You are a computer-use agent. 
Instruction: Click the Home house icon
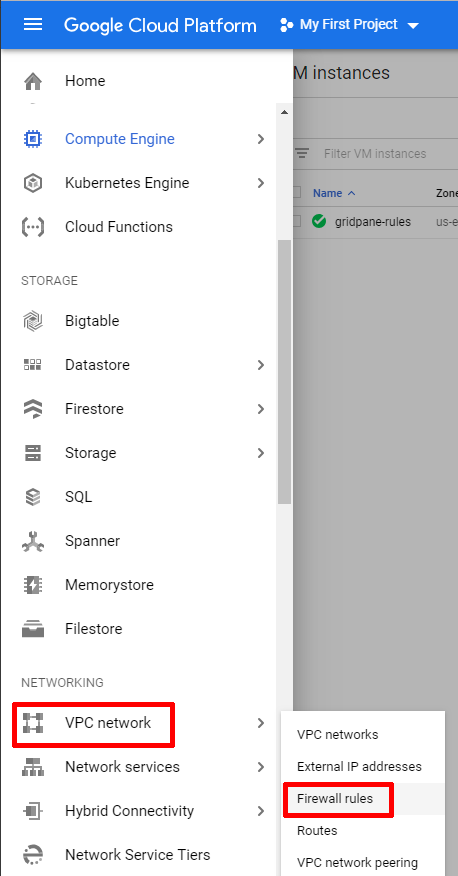pos(33,82)
